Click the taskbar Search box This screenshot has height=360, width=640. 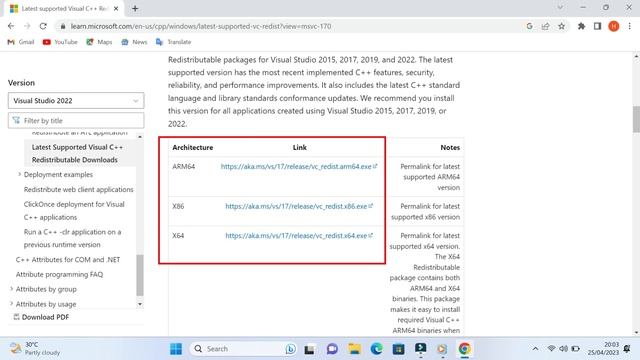click(244, 349)
